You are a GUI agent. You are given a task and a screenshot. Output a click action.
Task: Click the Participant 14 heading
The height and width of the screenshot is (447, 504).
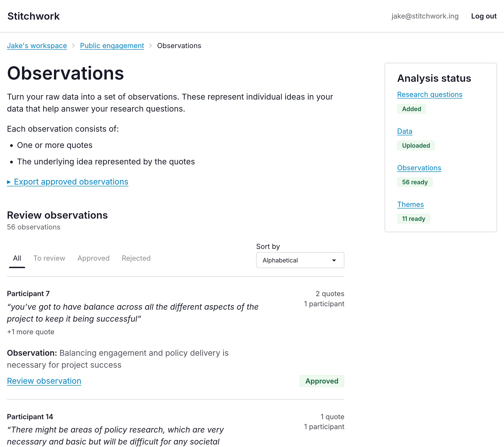click(30, 417)
